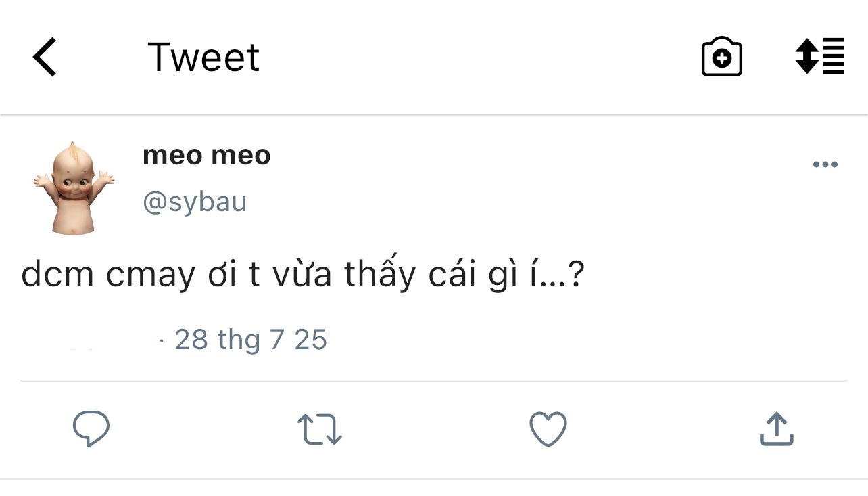
Task: Open the three-dot more options menu
Action: pos(825,164)
